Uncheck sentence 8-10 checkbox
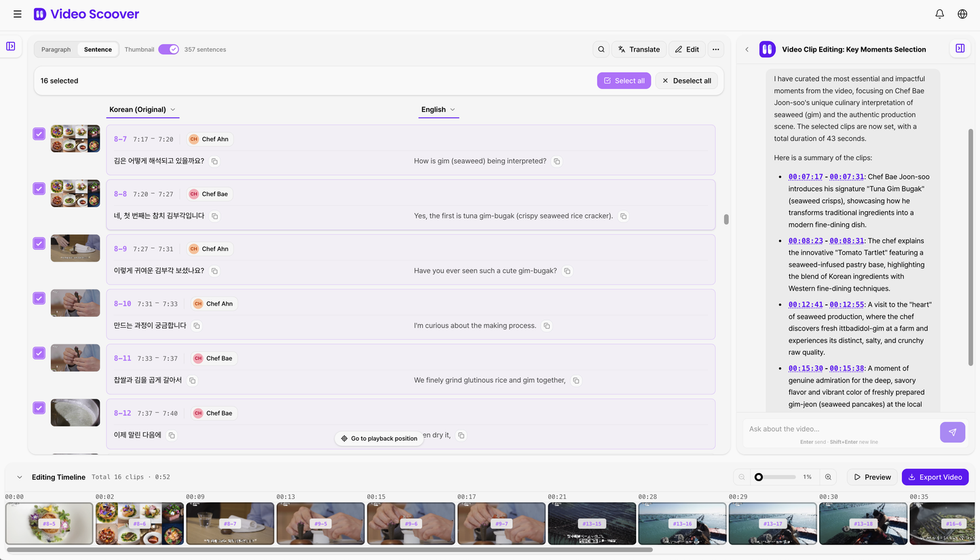The image size is (980, 560). tap(39, 298)
